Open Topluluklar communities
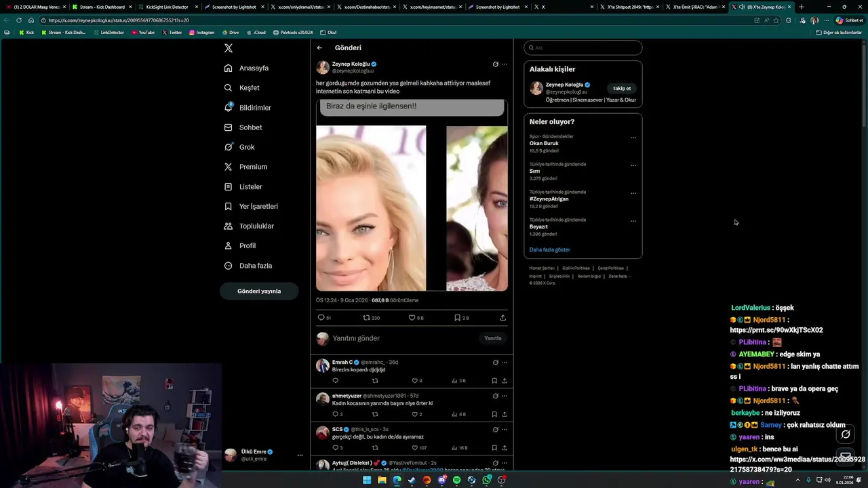Viewport: 868px width, 488px height. 249,226
